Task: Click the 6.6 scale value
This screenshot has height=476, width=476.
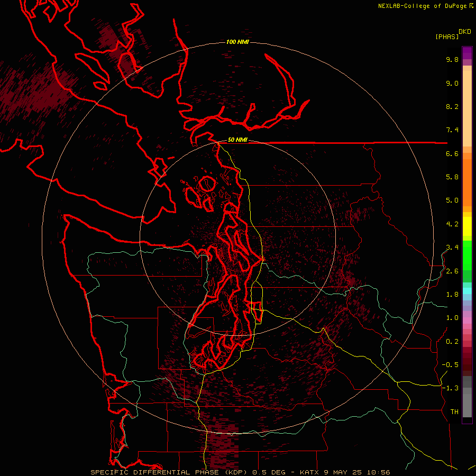Action: tap(452, 153)
